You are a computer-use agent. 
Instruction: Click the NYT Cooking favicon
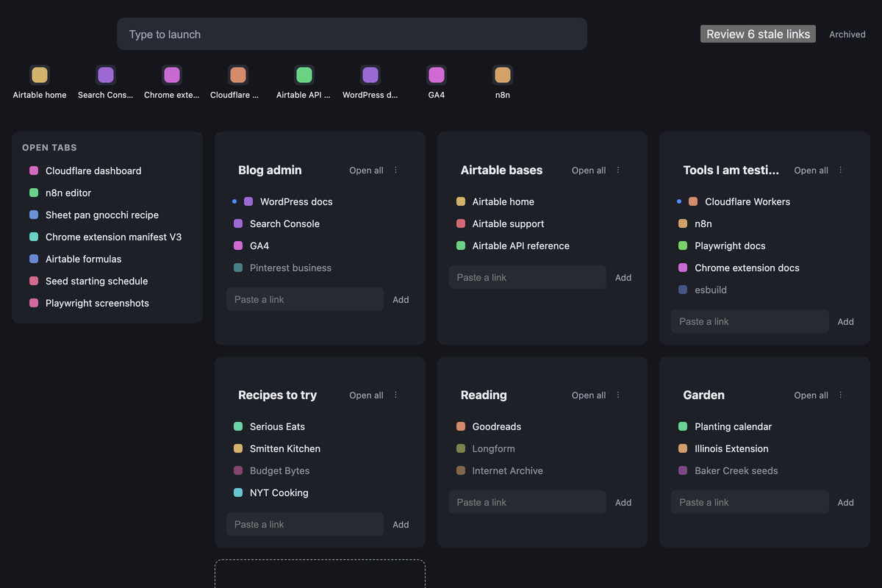point(238,492)
